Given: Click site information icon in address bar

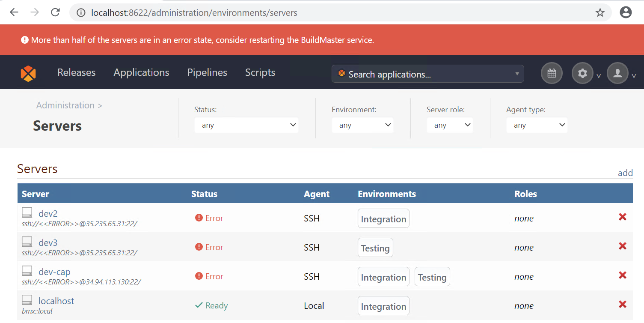Looking at the screenshot, I should tap(81, 13).
